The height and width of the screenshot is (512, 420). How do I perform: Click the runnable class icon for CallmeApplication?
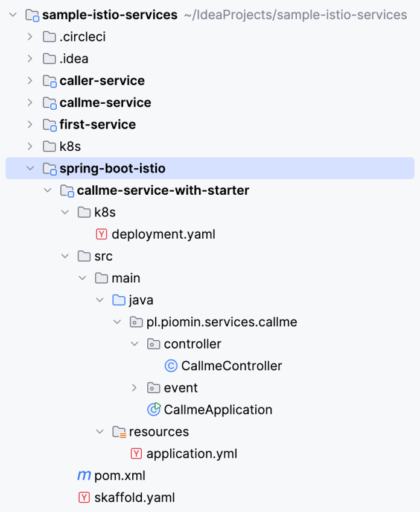(154, 409)
